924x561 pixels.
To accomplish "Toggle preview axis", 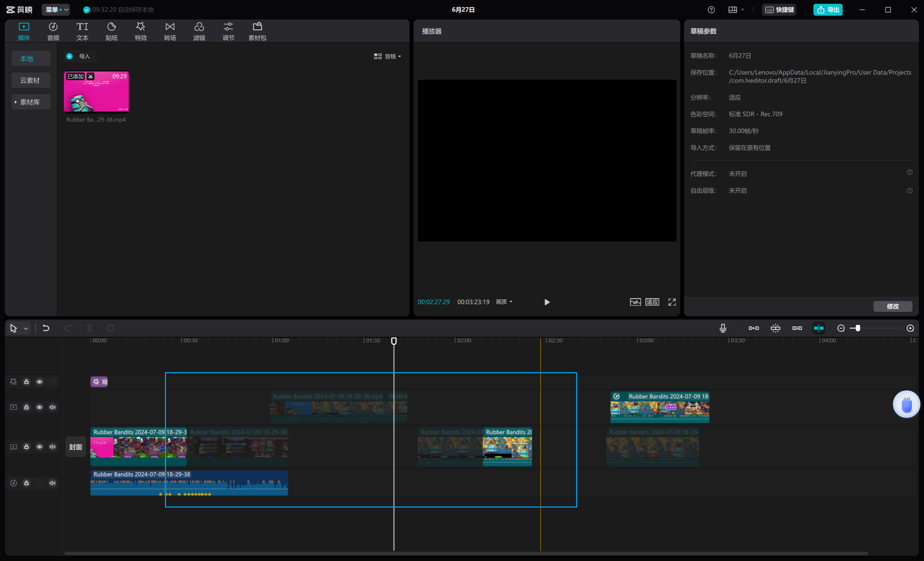I will pos(819,329).
